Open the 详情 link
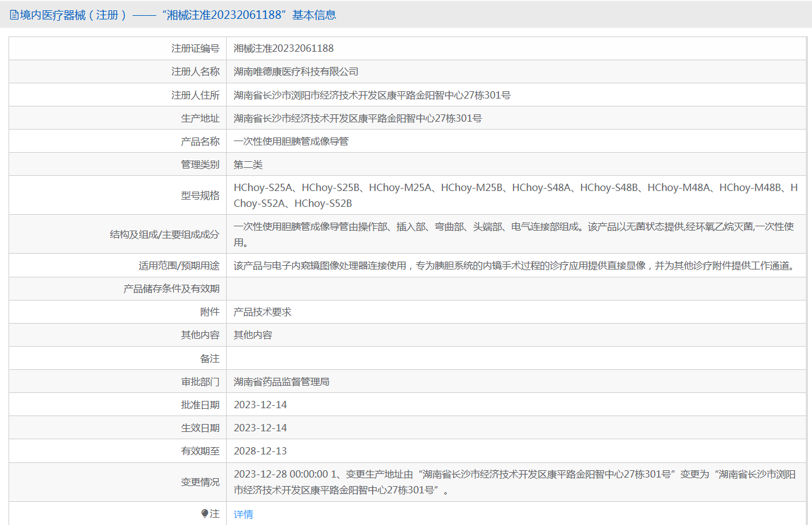 243,515
